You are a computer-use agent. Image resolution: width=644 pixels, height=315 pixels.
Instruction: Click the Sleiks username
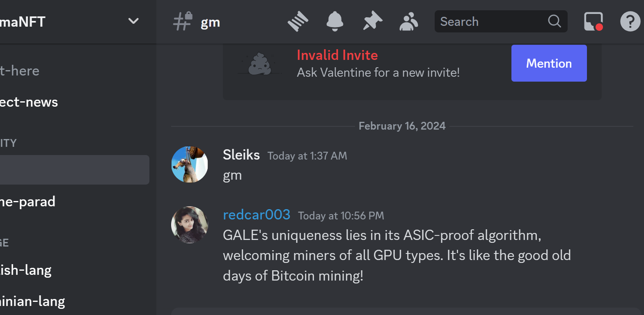point(241,155)
